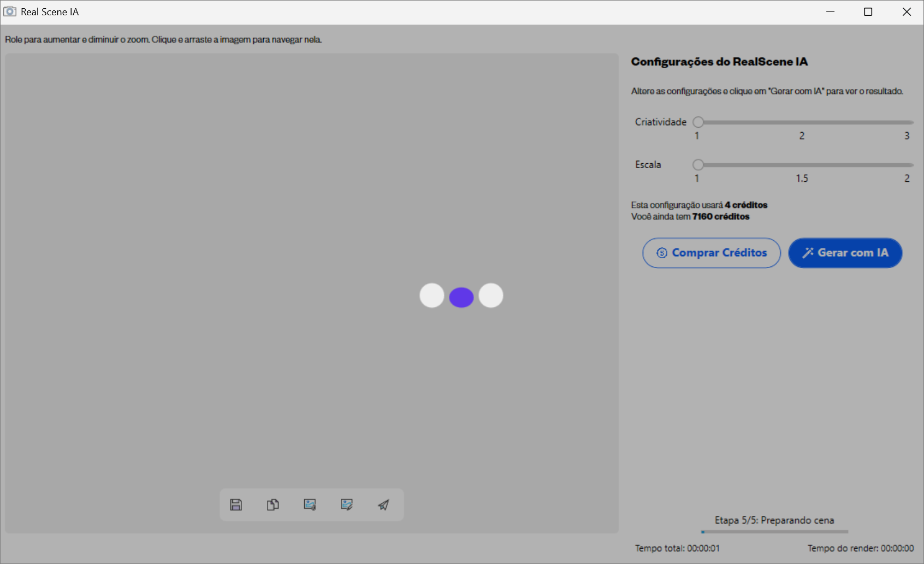Click the "Tempo total: 00:00:01" text

point(677,548)
